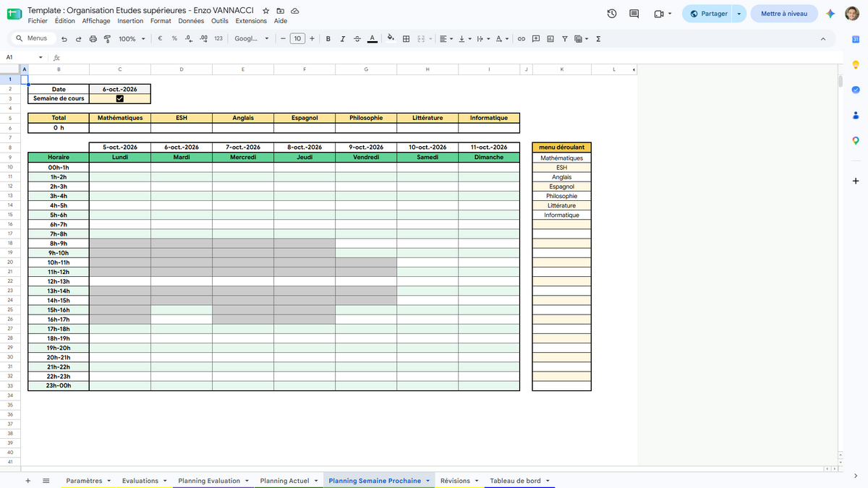Apply percent number format
868x488 pixels.
pyautogui.click(x=174, y=39)
